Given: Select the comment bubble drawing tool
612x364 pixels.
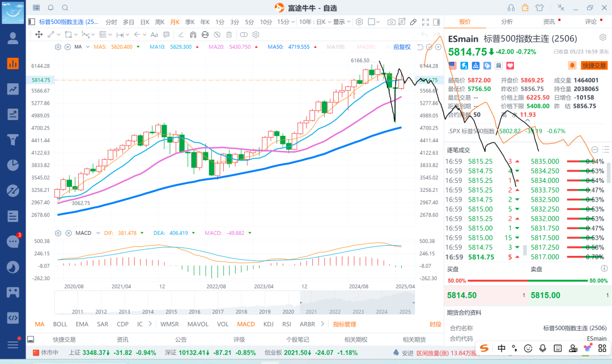Looking at the screenshot, I should click(166, 35).
